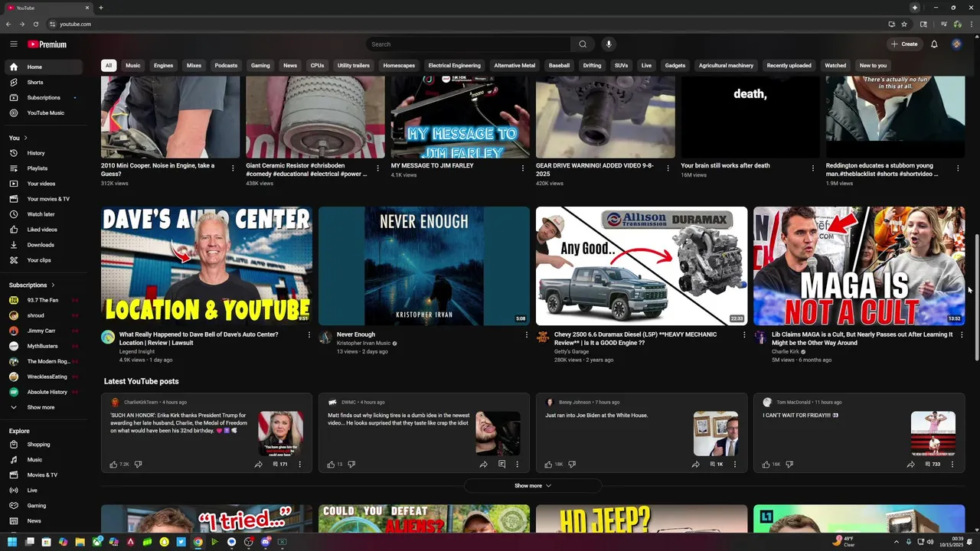
Task: Open Absolute History subscription channel
Action: (42, 392)
